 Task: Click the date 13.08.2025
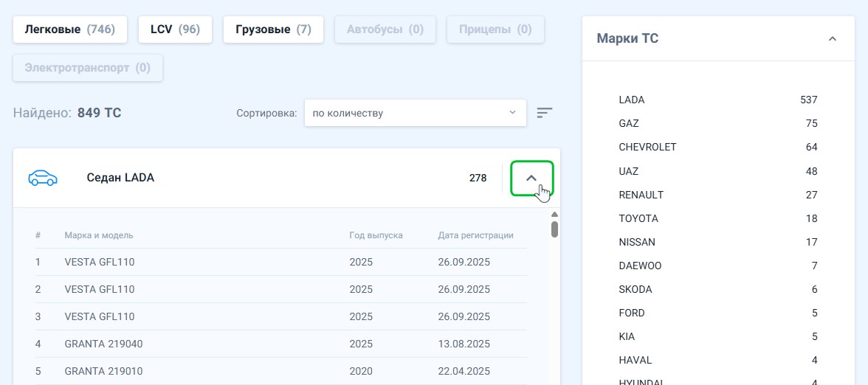tap(464, 344)
